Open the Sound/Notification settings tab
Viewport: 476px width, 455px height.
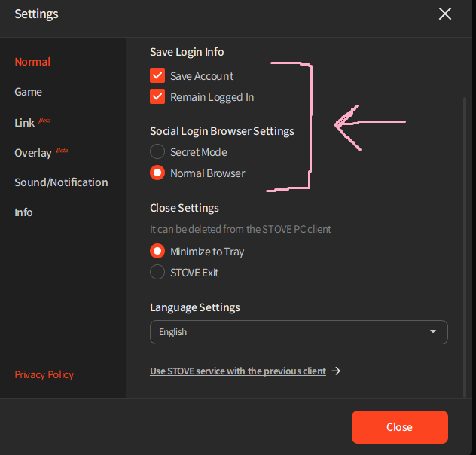(x=61, y=182)
